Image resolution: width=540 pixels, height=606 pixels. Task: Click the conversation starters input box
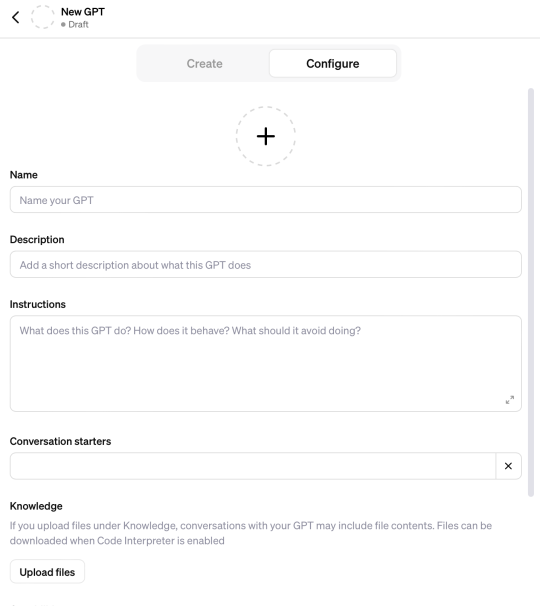pos(253,466)
